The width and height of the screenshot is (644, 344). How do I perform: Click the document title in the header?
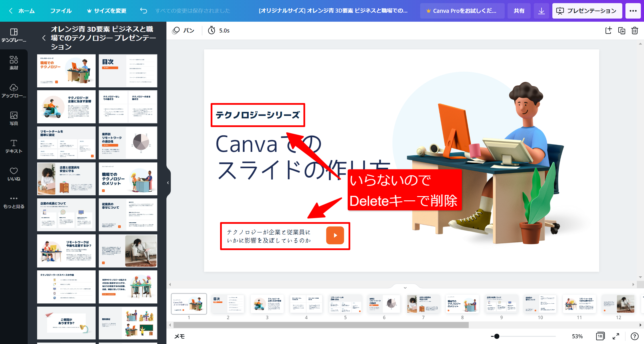(333, 11)
